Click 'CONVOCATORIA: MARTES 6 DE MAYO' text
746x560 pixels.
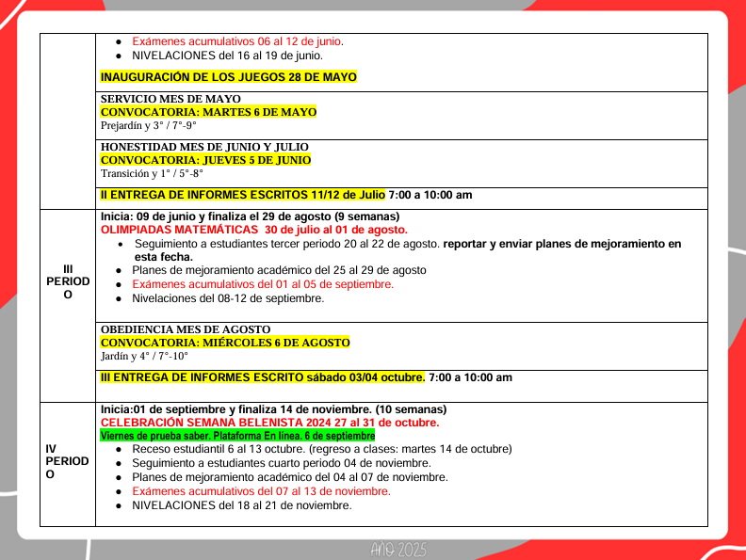pos(208,112)
